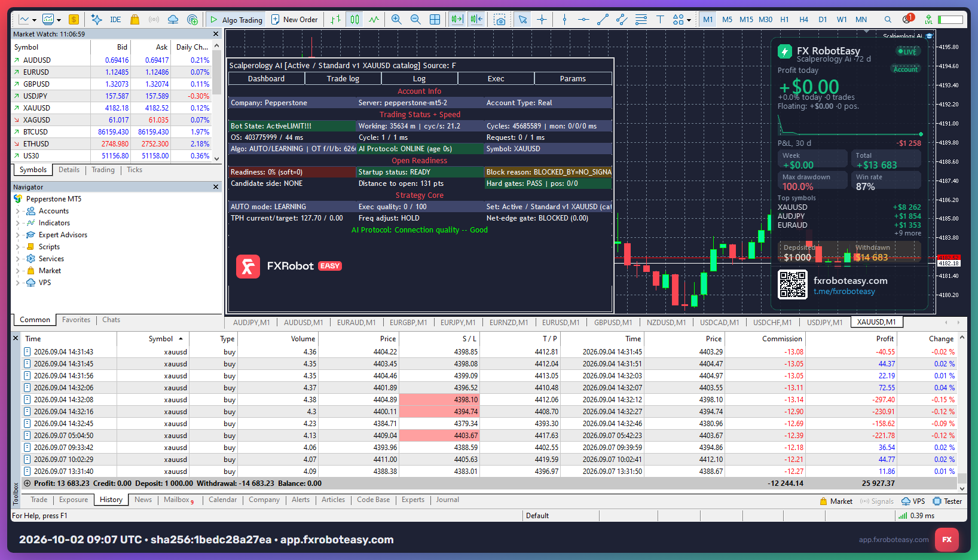The width and height of the screenshot is (978, 560).
Task: Select the XAUUSD row in Market Watch
Action: (112, 108)
